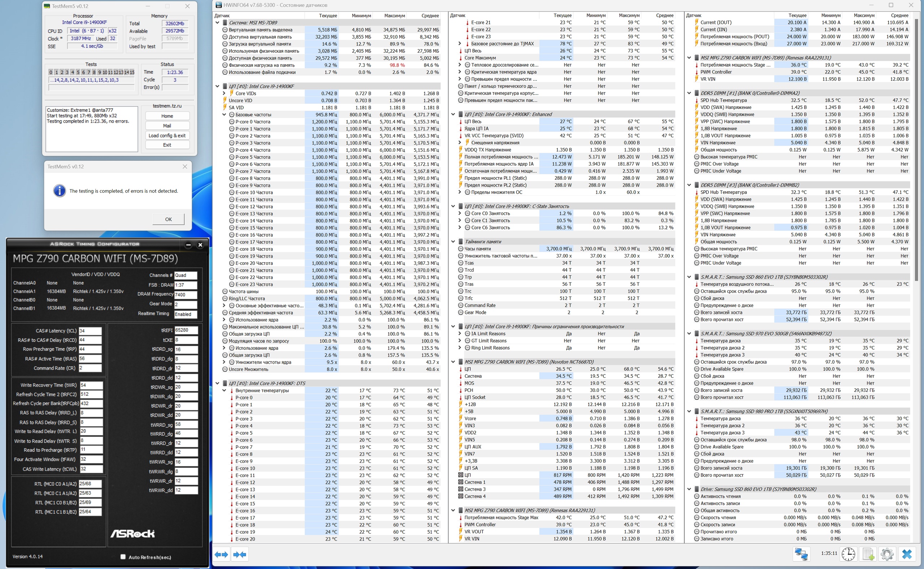Click the expand columns double-arrow icon
Screen dimensions: 924x569
[221, 554]
